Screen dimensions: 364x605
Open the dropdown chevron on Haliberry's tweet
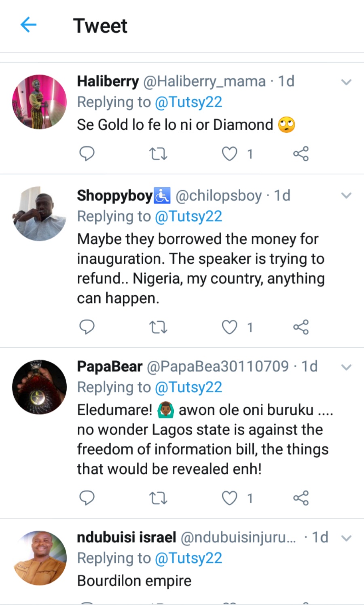[x=346, y=82]
